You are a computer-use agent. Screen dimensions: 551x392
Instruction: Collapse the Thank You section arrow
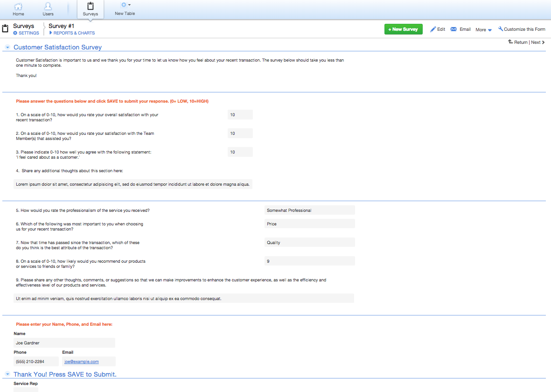[7, 374]
